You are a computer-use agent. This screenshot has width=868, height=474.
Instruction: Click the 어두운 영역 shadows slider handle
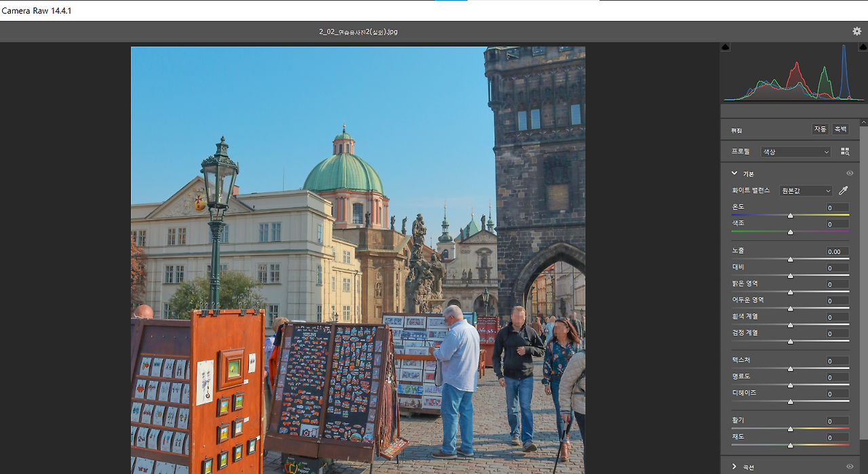(790, 309)
